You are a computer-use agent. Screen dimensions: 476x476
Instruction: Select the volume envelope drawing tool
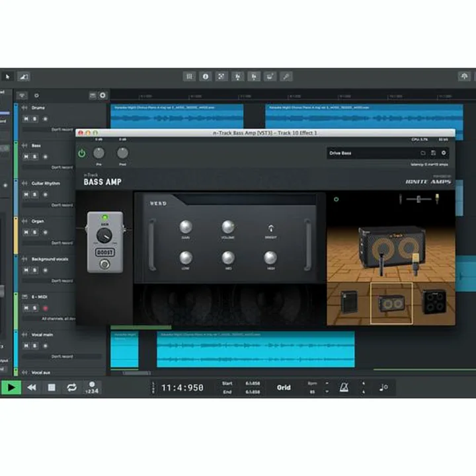23,77
